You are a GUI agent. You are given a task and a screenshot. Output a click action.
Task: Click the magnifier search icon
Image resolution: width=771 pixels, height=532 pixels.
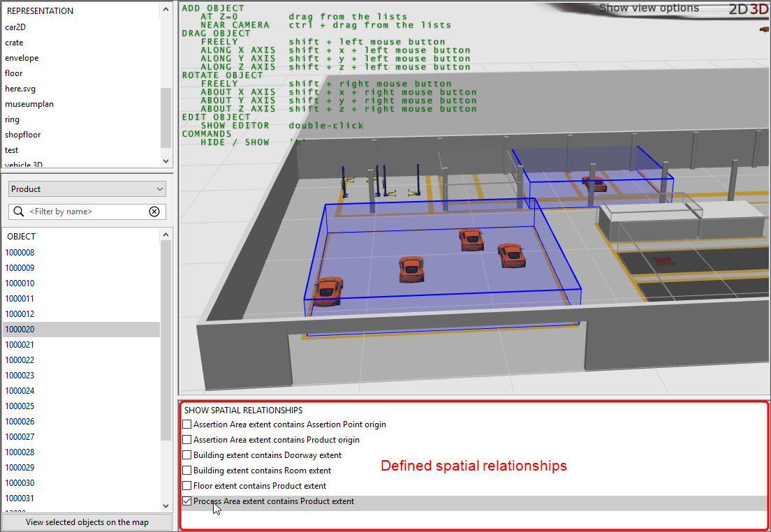point(19,212)
